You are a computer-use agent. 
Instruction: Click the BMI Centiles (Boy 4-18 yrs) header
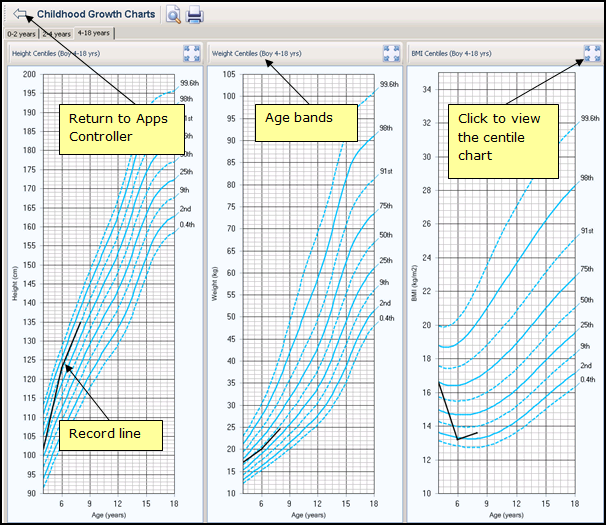[455, 53]
